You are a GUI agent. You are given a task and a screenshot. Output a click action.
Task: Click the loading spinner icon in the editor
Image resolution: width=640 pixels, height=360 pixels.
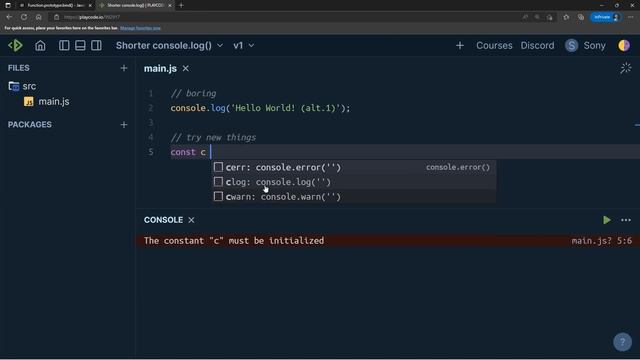(x=625, y=68)
